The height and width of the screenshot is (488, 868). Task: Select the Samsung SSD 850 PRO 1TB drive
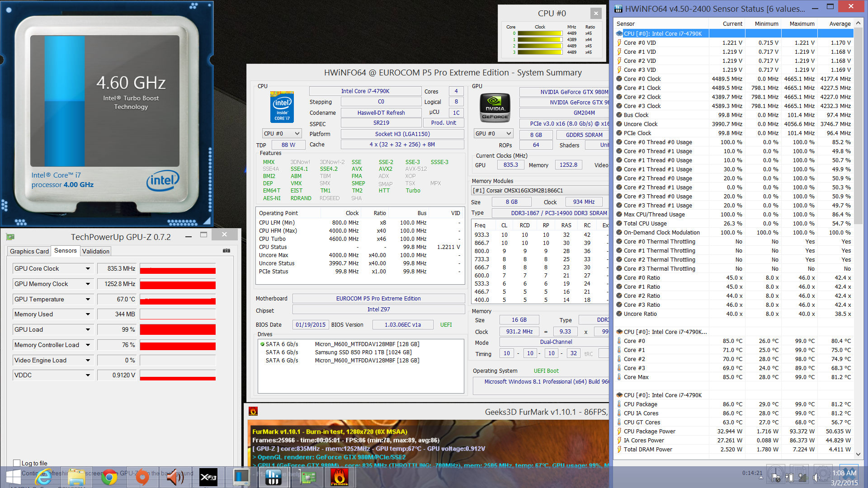[x=361, y=352]
